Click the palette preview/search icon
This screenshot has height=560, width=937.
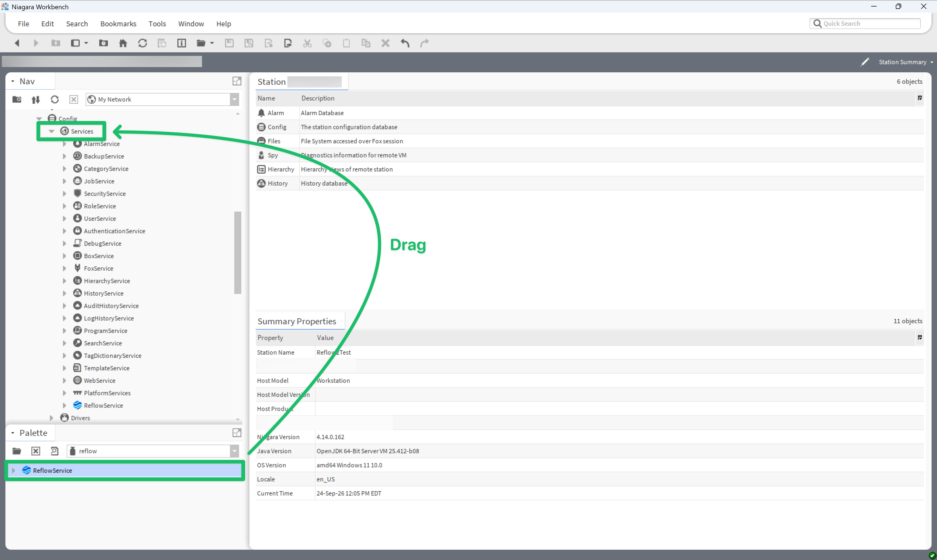coord(54,451)
